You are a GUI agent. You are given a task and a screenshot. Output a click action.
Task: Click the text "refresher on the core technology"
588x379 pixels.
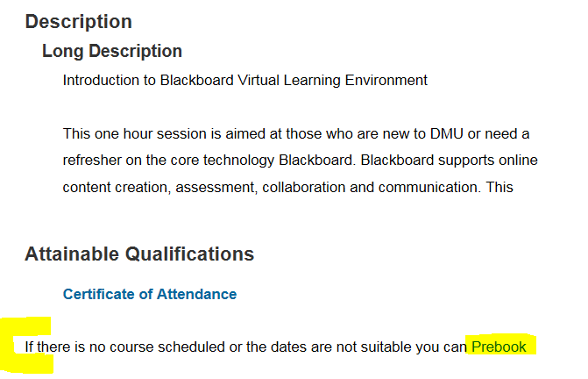coord(168,161)
